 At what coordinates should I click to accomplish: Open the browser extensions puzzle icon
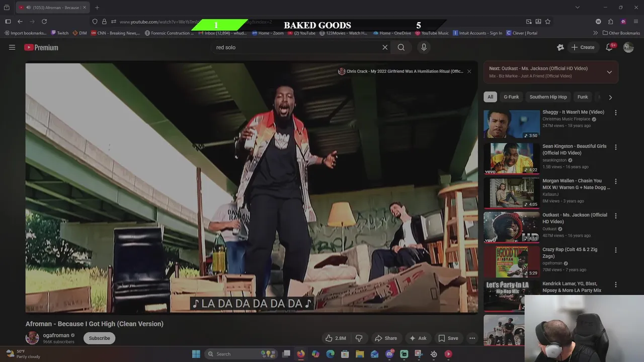point(610,22)
